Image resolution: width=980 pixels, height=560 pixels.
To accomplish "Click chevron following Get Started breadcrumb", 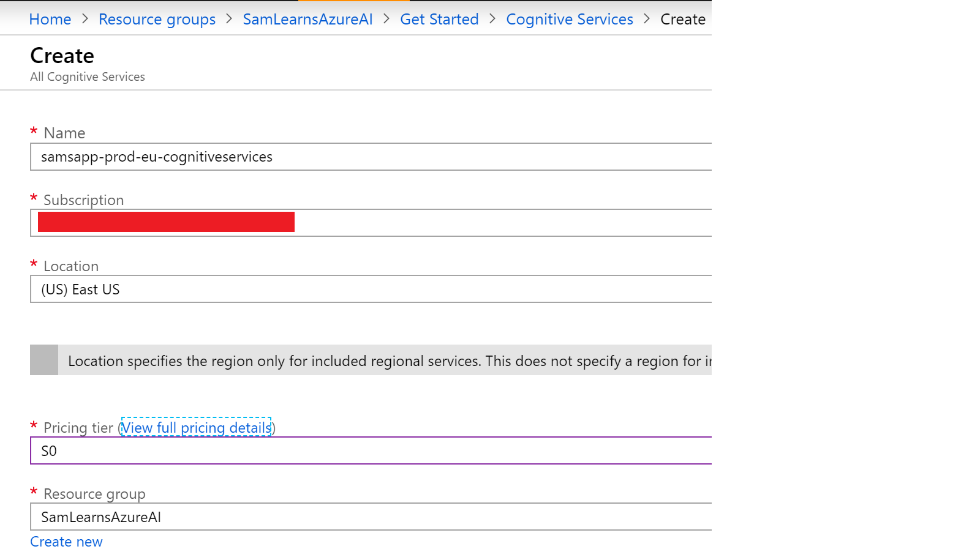I will pos(492,19).
